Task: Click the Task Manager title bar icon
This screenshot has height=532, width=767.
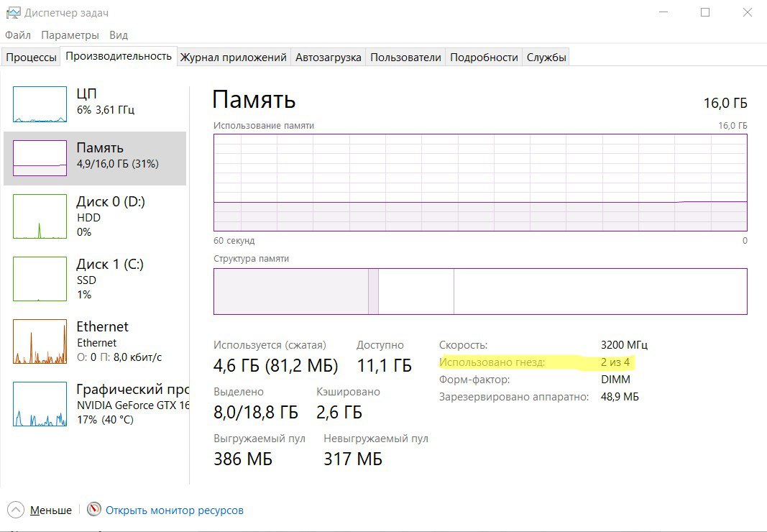Action: 12,13
